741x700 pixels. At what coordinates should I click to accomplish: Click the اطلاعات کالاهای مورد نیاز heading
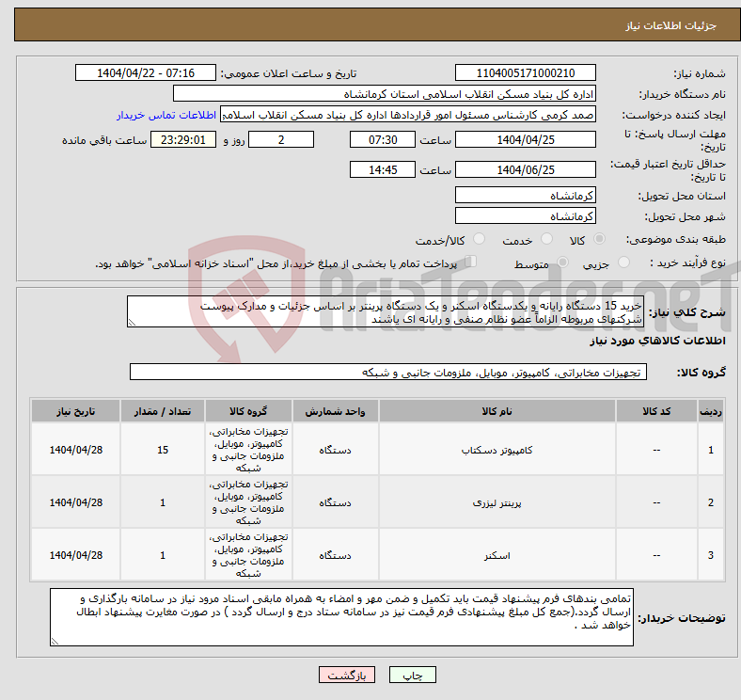click(657, 341)
